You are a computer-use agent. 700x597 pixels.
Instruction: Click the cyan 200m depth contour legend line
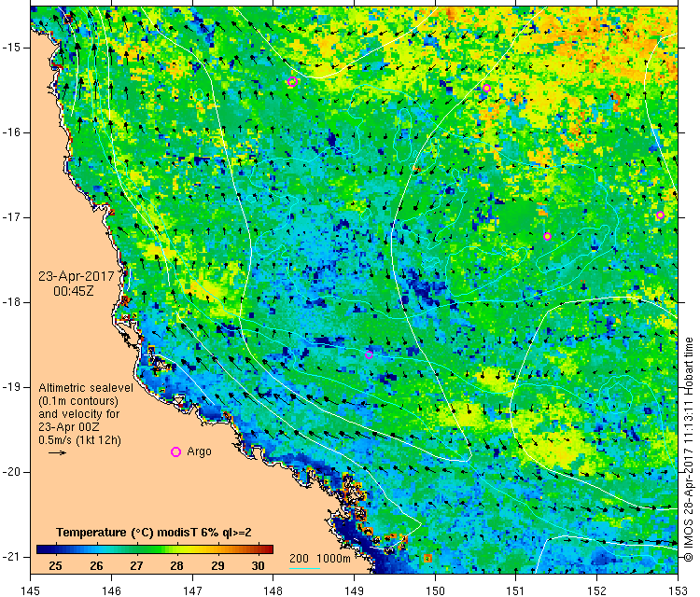click(304, 568)
